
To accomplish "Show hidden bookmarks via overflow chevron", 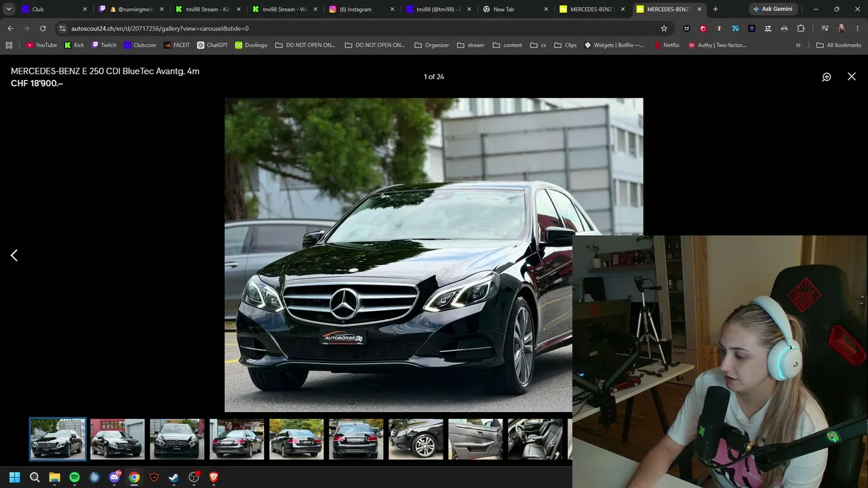I will [x=798, y=45].
